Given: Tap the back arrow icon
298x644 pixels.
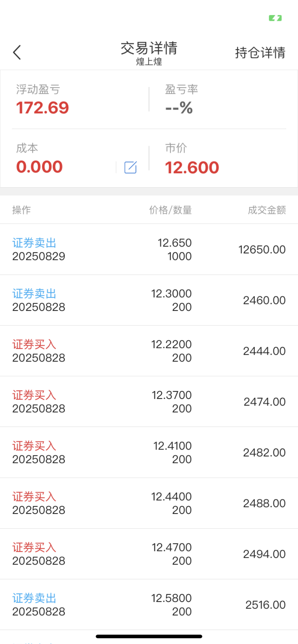Looking at the screenshot, I should [17, 52].
